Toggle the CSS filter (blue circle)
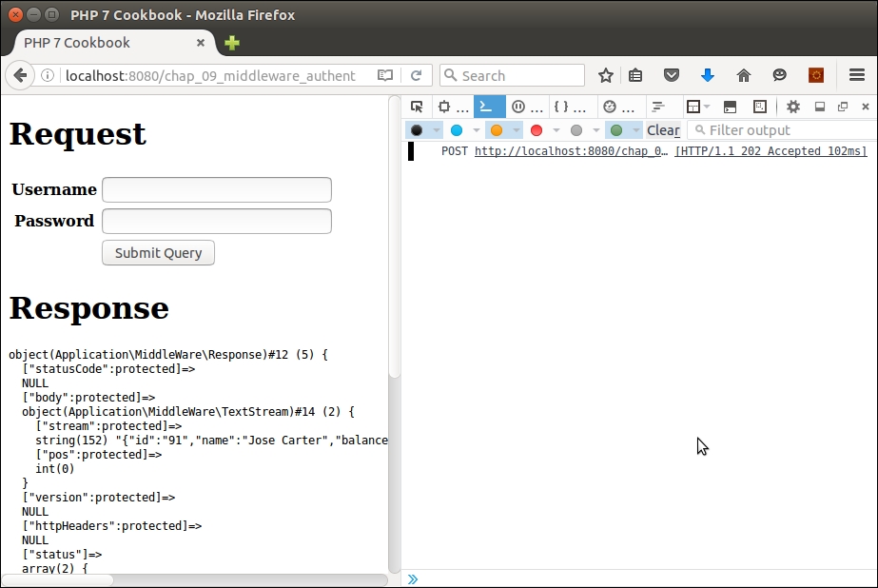 click(x=457, y=130)
